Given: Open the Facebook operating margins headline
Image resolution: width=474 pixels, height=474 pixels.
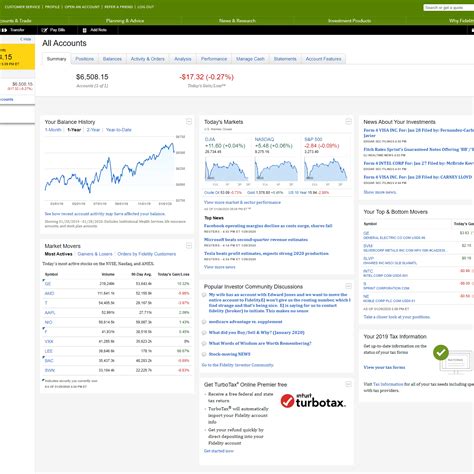Looking at the screenshot, I should tap(268, 226).
